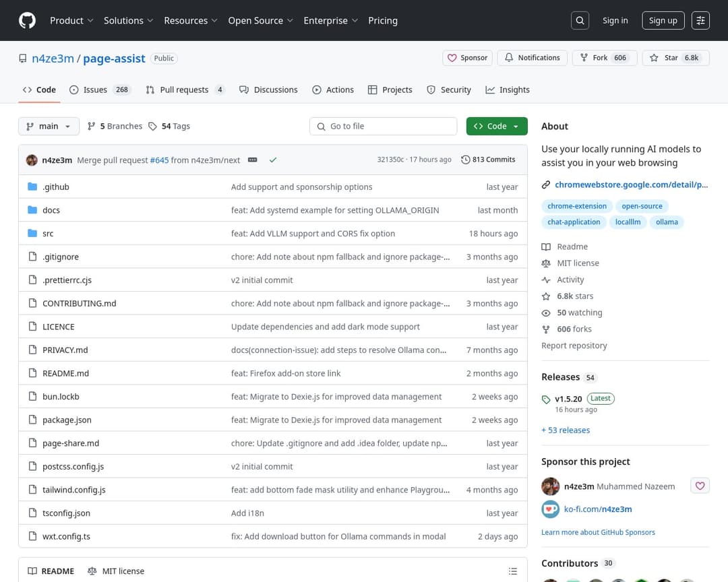This screenshot has width=728, height=582.
Task: Open + 53 releases link
Action: pos(566,430)
